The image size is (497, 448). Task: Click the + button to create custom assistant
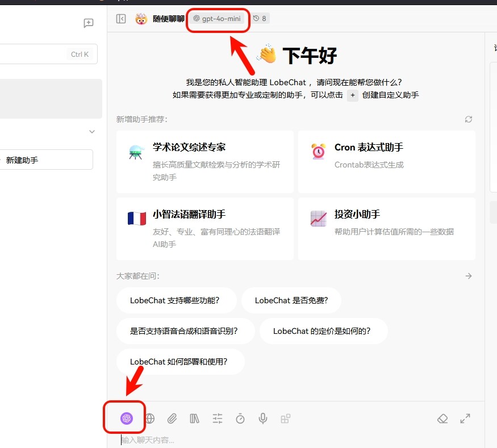coord(353,95)
